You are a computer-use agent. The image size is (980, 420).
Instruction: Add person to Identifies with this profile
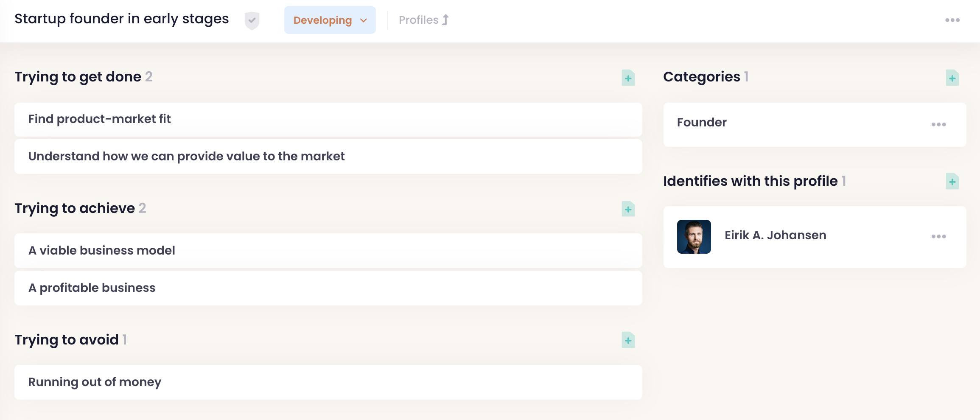point(952,182)
